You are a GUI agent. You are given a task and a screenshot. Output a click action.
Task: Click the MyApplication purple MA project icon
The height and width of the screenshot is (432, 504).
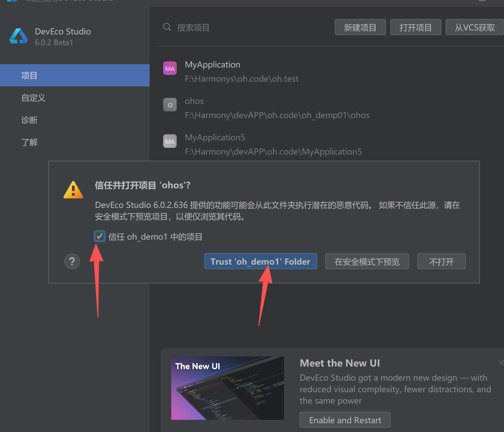(170, 68)
